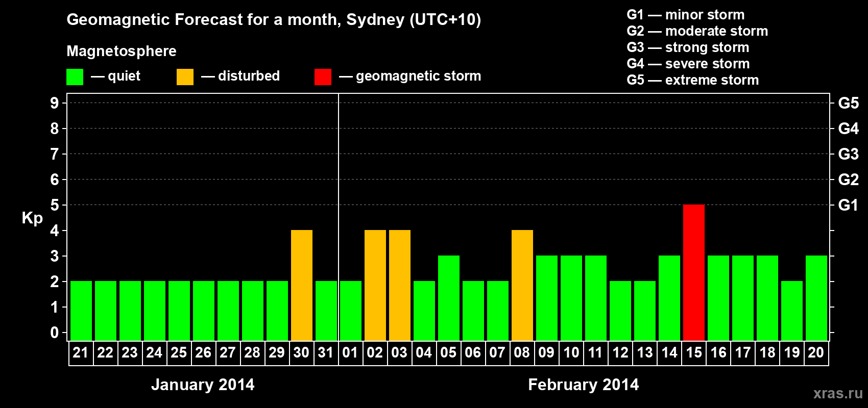Select the orange bar for February 08
Image resolution: width=868 pixels, height=408 pixels.
[x=522, y=286]
